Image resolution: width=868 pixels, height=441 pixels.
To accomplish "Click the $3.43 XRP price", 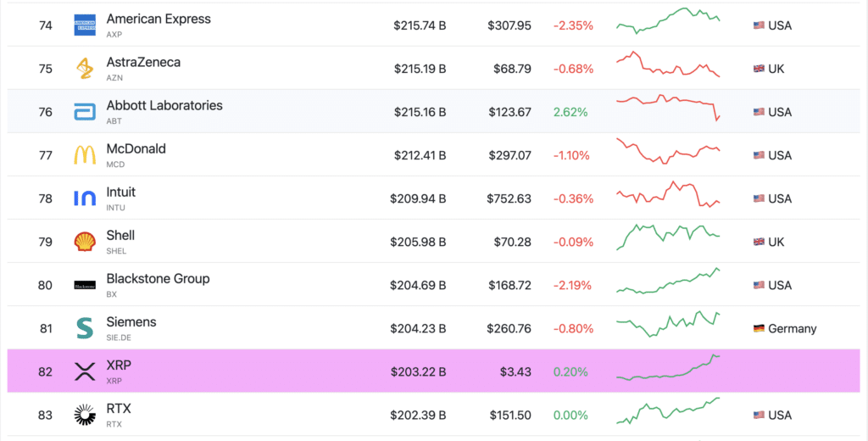I will point(515,371).
